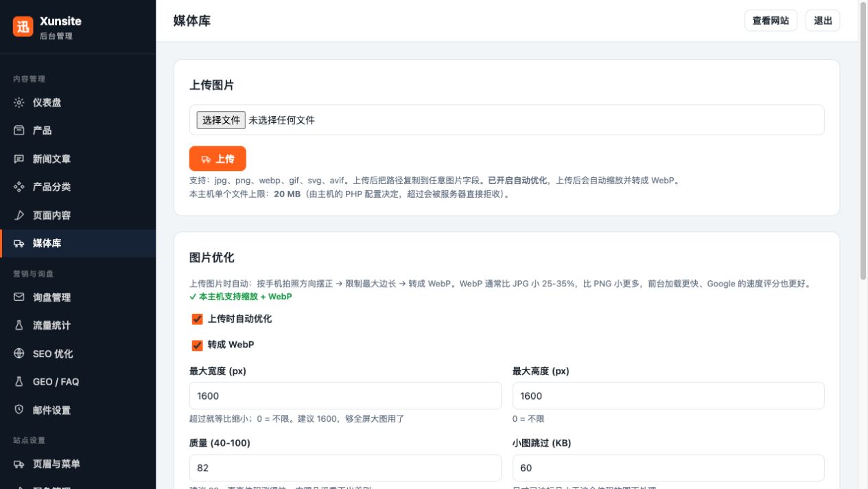Viewport: 868px width, 489px height.
Task: Click the 流量统计 flask icon
Action: tap(19, 326)
